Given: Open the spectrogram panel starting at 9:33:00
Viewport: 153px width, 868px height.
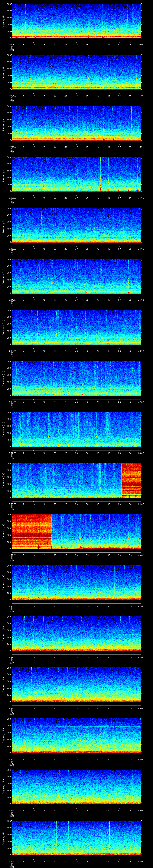Looking at the screenshot, I should [x=76, y=225].
